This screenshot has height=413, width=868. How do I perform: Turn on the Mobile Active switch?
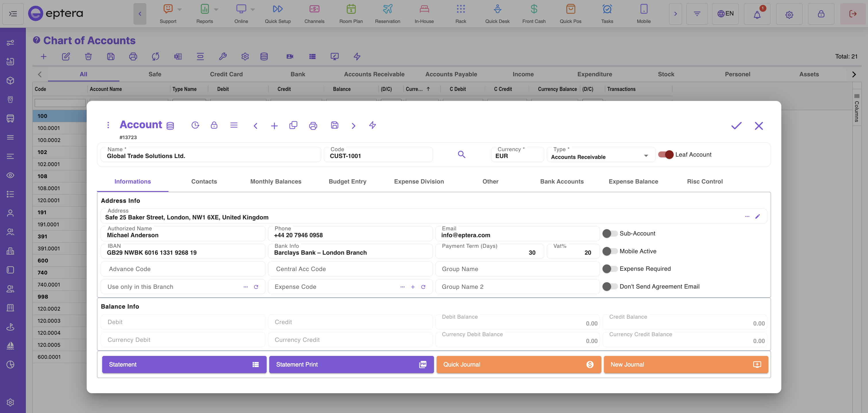[610, 251]
